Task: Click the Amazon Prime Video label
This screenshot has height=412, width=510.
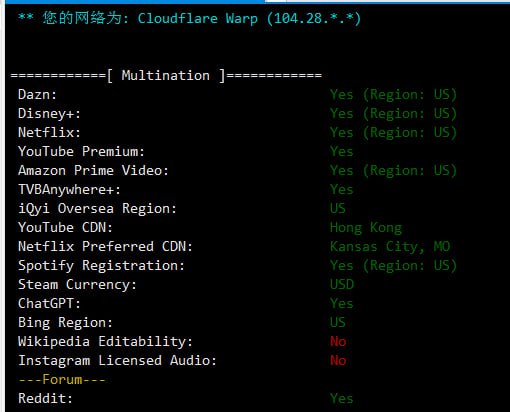Action: pyautogui.click(x=93, y=171)
